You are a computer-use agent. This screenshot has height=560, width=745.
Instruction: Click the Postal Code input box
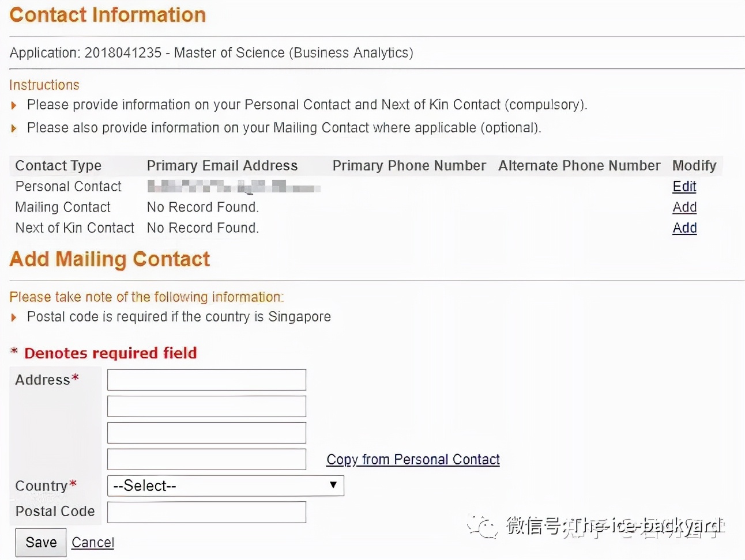click(x=206, y=512)
